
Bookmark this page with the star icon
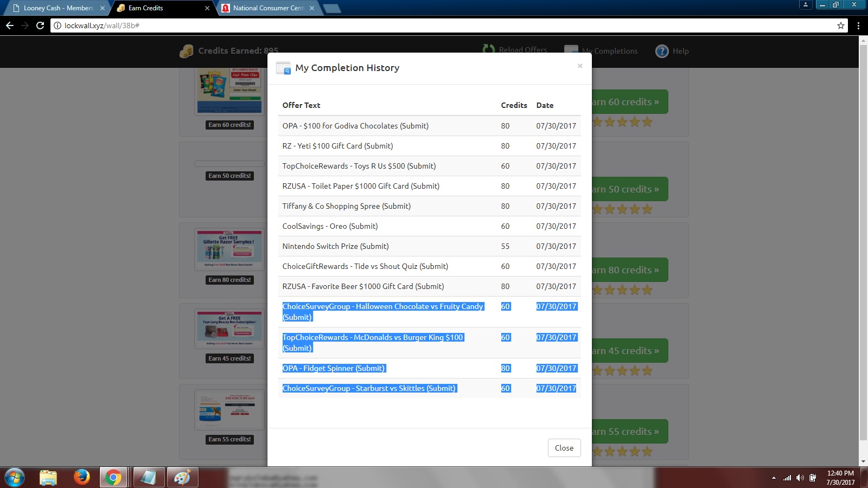click(841, 25)
